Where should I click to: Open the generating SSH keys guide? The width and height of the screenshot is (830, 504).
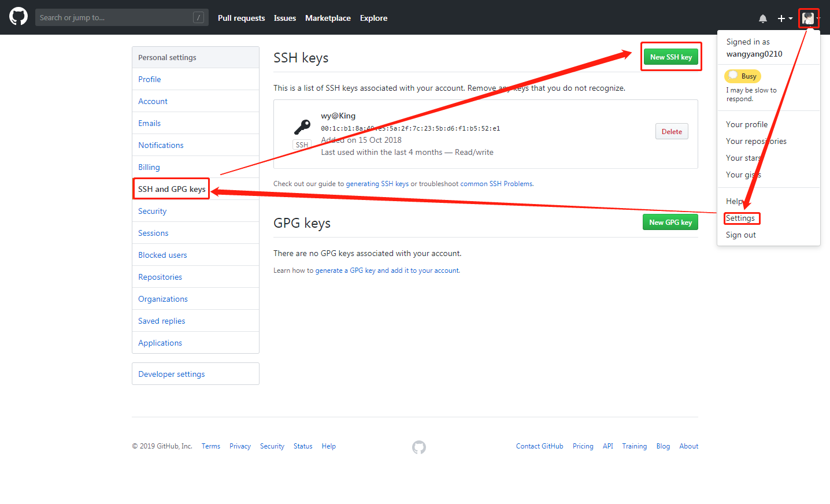pyautogui.click(x=377, y=184)
